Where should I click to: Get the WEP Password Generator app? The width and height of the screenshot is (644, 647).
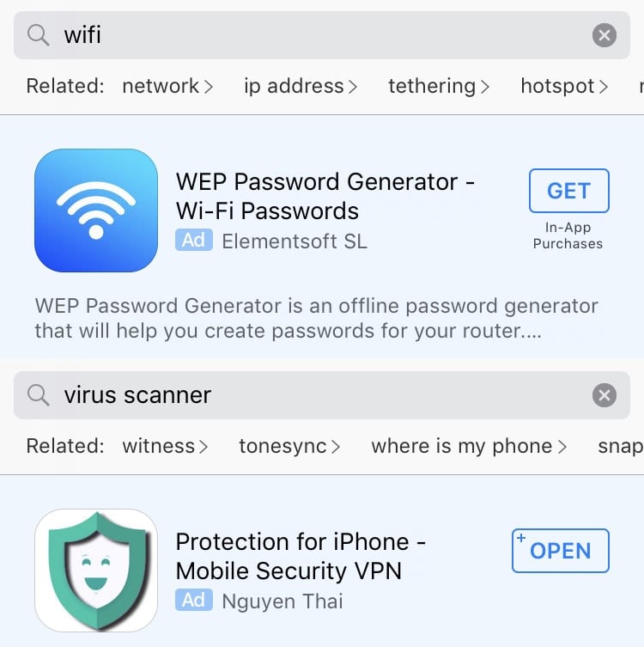click(569, 191)
